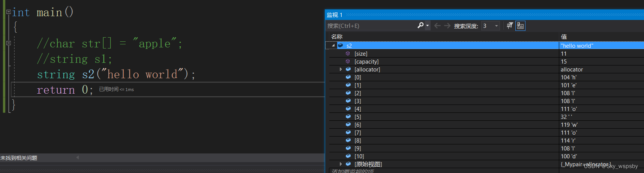Click the value 101 'e'
Screen dimensions: 644x173
[569, 85]
